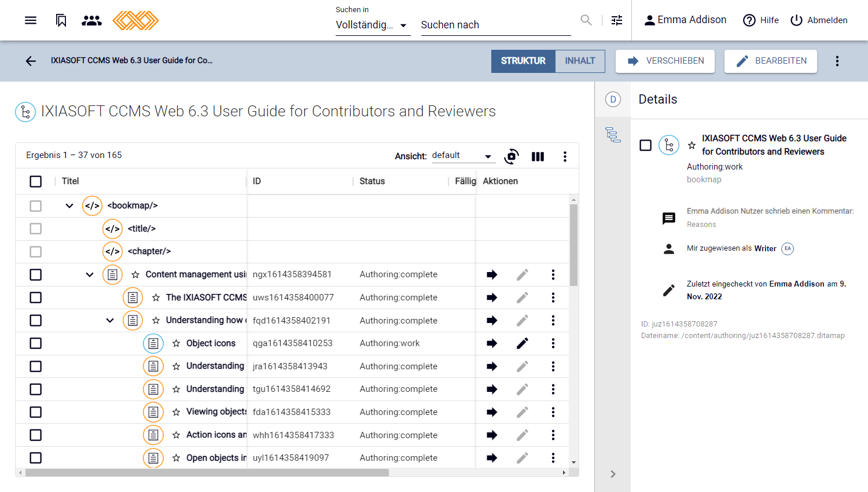Edit the Object icons topic pencil
868x492 pixels.
(523, 343)
